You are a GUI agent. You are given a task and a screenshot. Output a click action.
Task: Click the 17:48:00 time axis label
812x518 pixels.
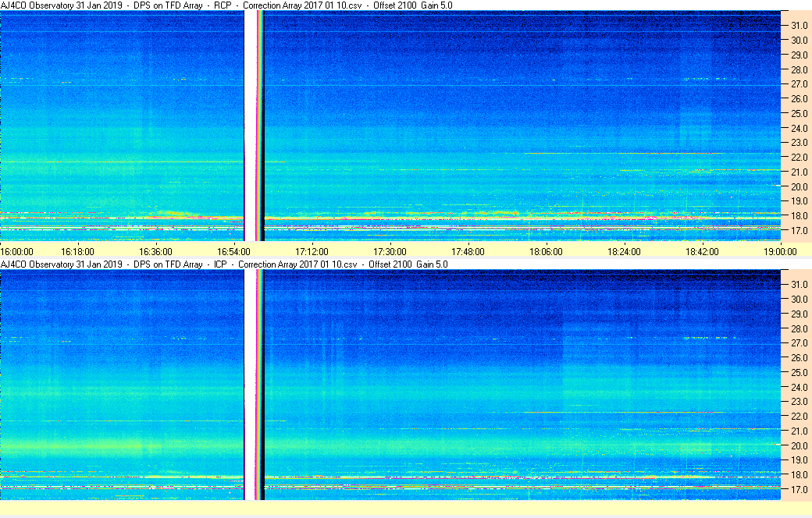click(x=468, y=252)
